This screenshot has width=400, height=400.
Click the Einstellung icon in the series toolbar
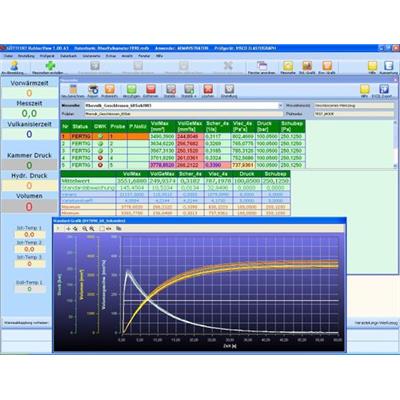tap(229, 89)
